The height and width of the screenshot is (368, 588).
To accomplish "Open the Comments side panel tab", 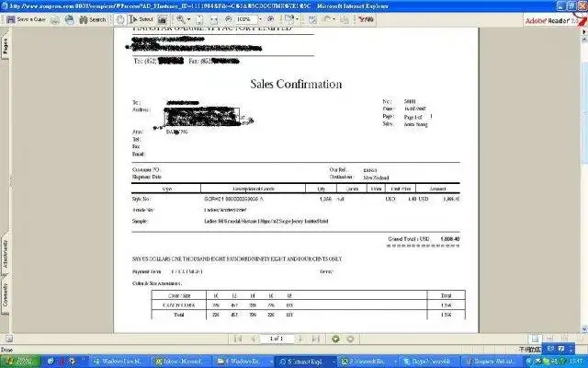I will [6, 294].
